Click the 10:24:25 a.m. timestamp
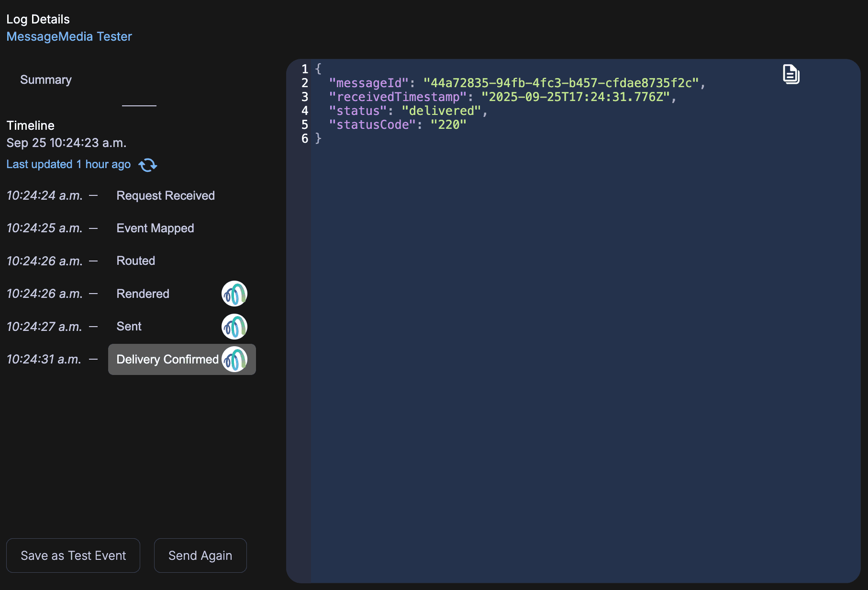 click(x=45, y=228)
